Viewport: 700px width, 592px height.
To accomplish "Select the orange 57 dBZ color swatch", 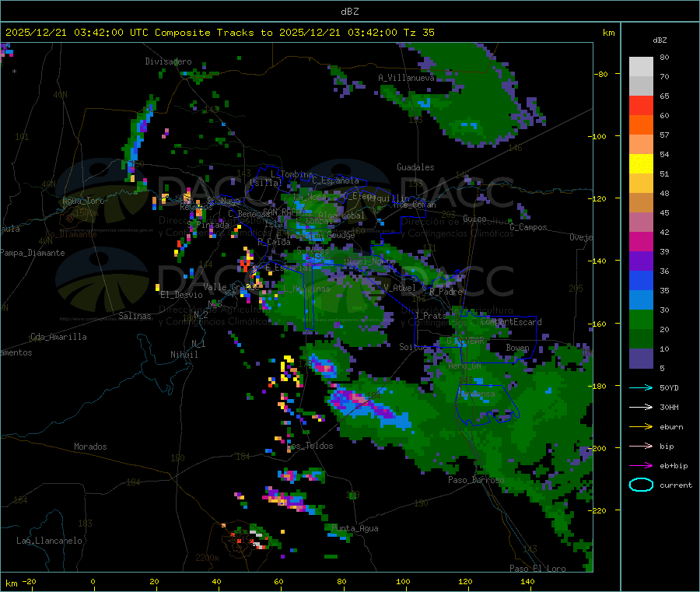I will point(641,125).
